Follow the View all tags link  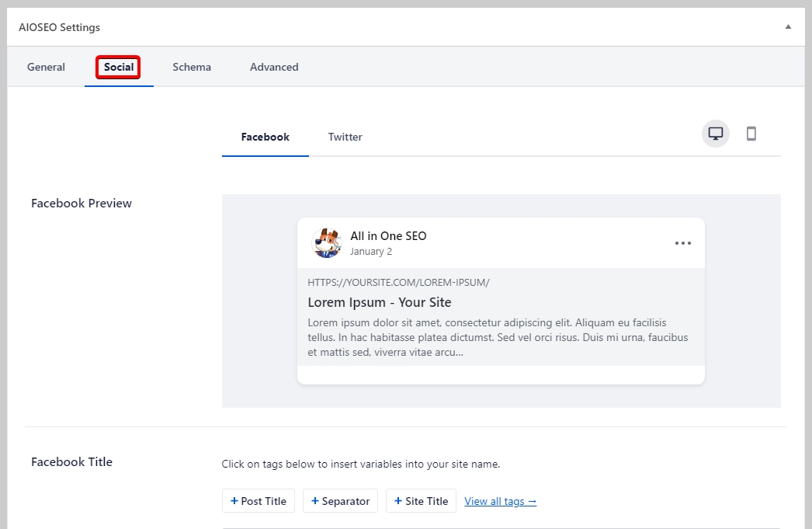[500, 501]
